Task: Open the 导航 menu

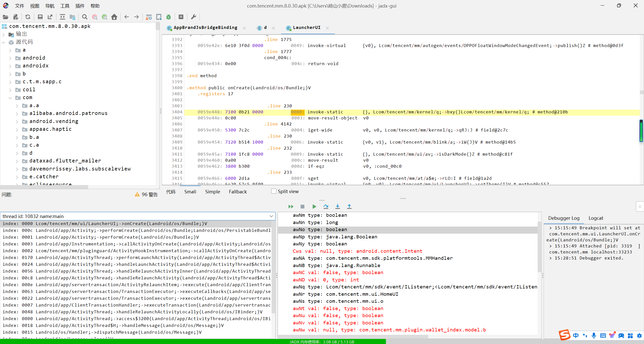Action: pyautogui.click(x=50, y=6)
